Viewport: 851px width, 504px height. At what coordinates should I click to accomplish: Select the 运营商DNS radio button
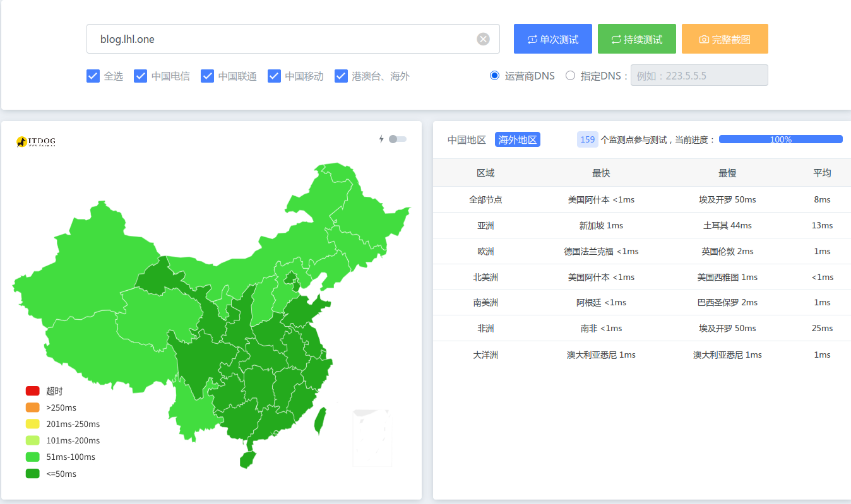click(x=494, y=75)
